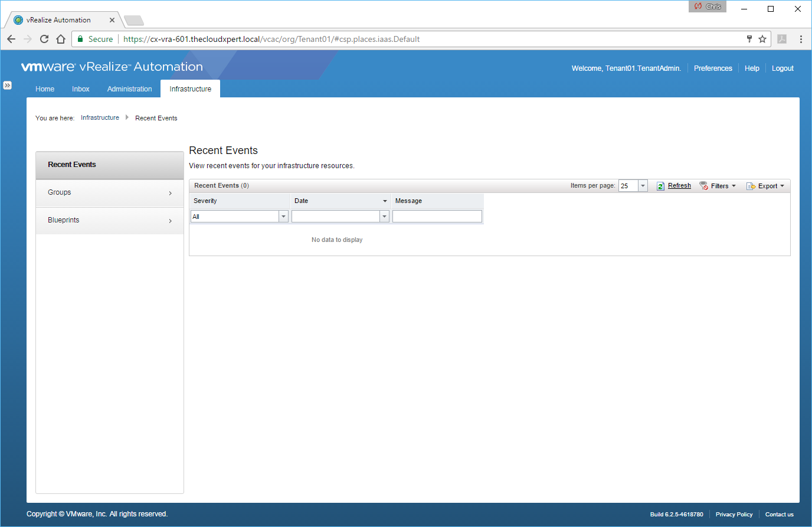Image resolution: width=812 pixels, height=527 pixels.
Task: Click the Refresh icon in events toolbar
Action: click(660, 186)
